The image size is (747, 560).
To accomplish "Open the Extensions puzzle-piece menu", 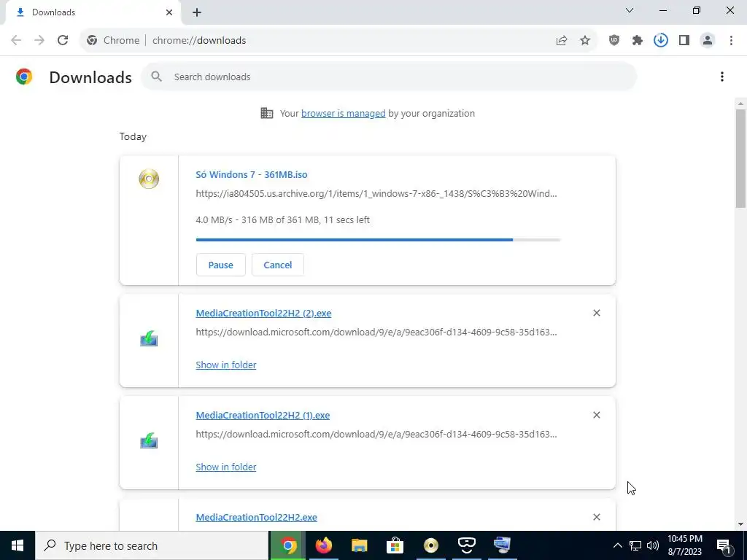I will tap(638, 41).
